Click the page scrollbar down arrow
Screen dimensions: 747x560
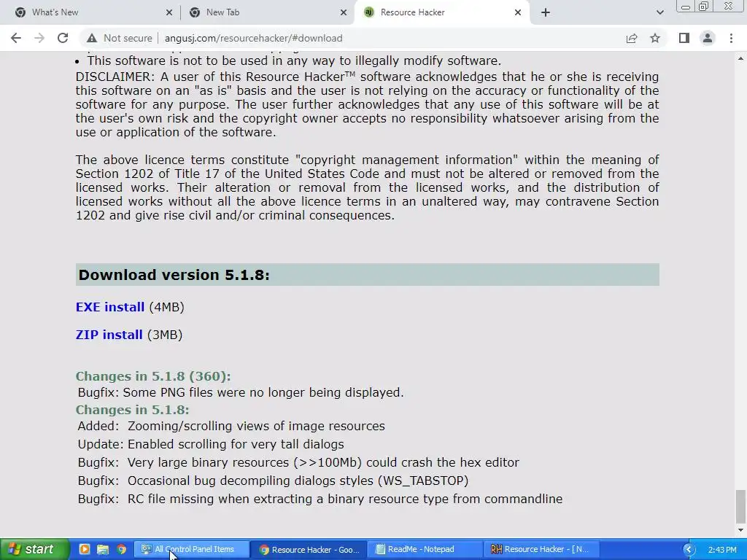point(741,531)
